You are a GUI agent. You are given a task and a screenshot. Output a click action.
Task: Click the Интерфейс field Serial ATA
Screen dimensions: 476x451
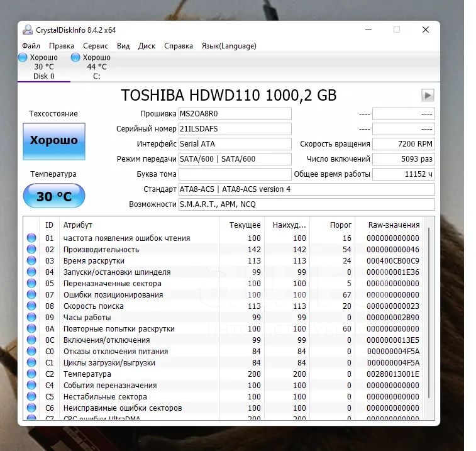235,144
